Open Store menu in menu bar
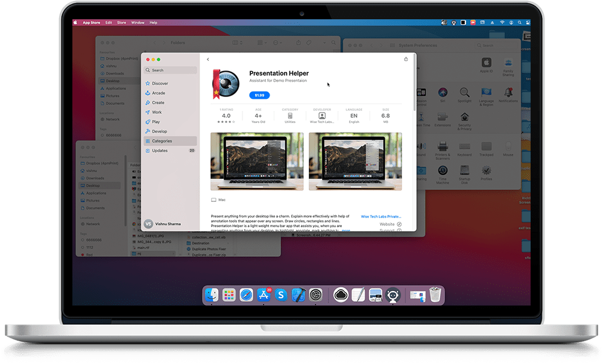 pyautogui.click(x=122, y=23)
